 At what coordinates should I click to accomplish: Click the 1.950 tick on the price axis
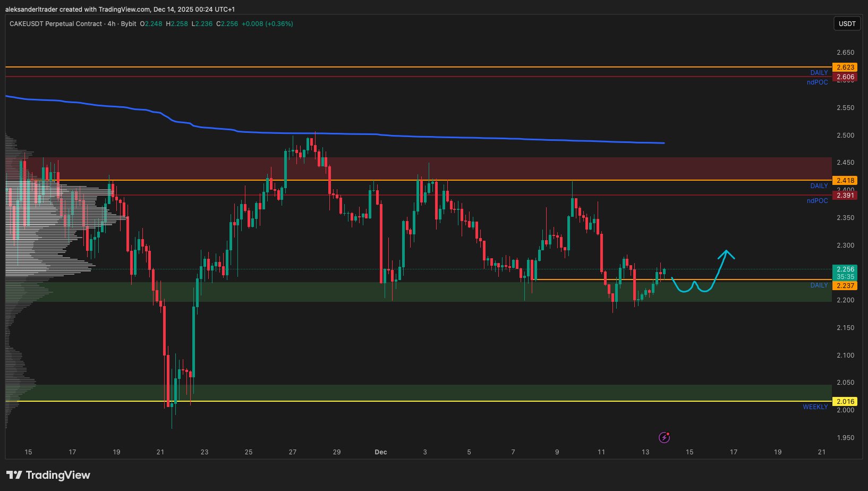845,438
